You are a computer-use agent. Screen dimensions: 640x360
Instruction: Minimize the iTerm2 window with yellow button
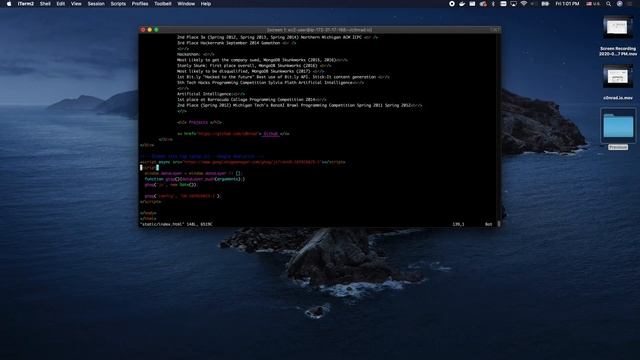[x=149, y=30]
